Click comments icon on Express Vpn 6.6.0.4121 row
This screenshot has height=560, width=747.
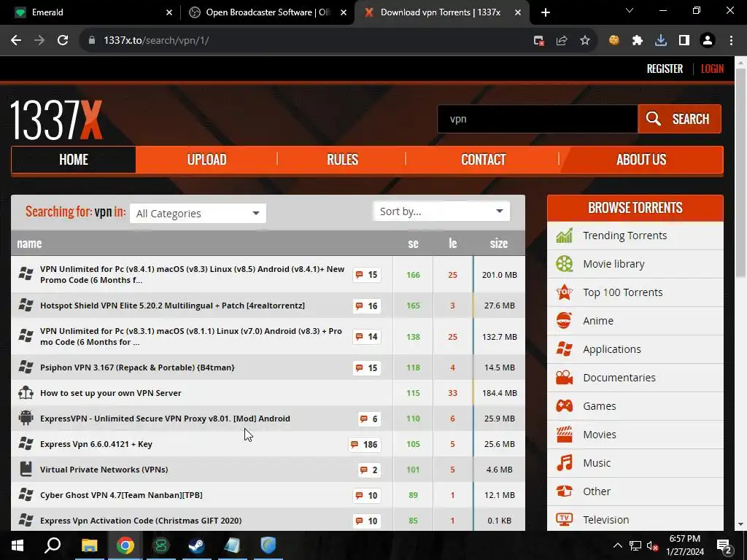click(355, 444)
